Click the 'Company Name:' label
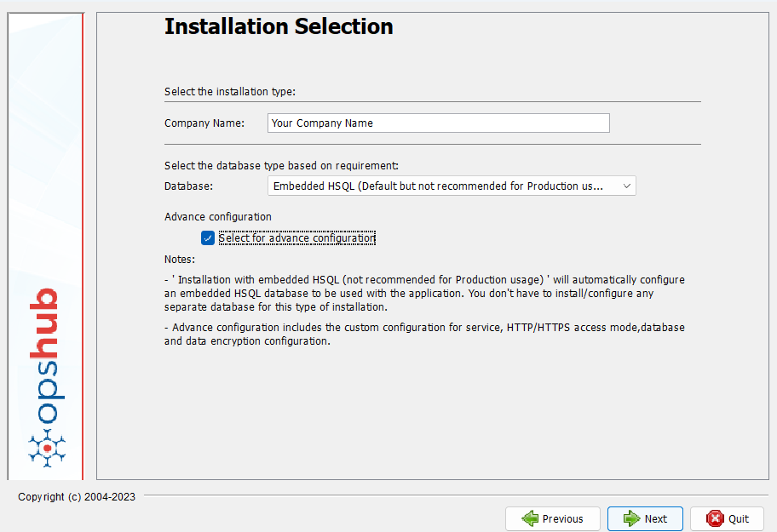777x532 pixels. point(204,123)
